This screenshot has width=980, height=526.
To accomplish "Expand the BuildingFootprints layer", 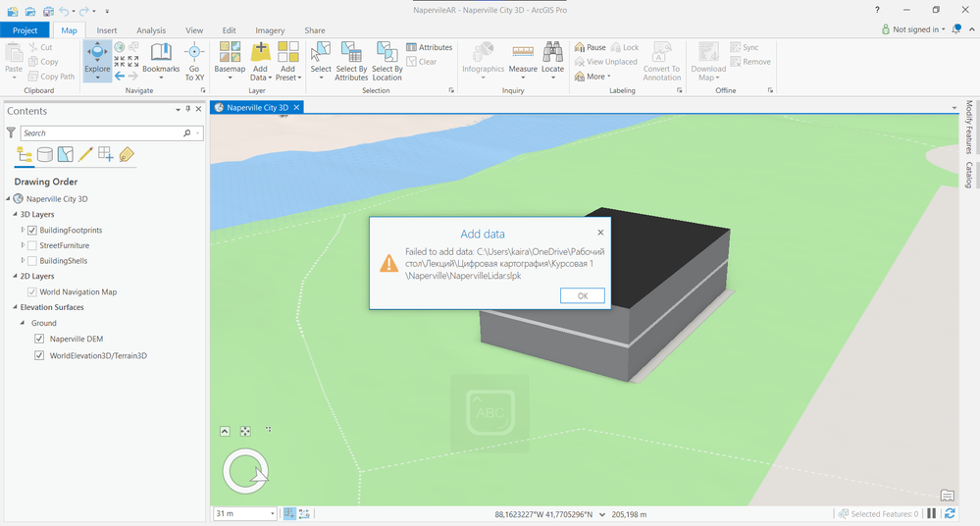I will tap(24, 231).
